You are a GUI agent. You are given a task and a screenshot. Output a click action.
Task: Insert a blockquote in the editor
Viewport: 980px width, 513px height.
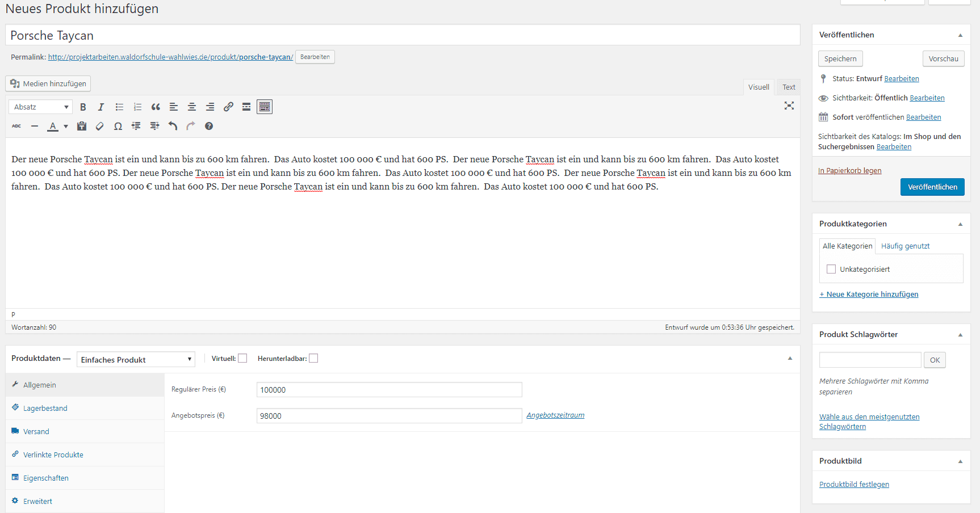point(156,107)
